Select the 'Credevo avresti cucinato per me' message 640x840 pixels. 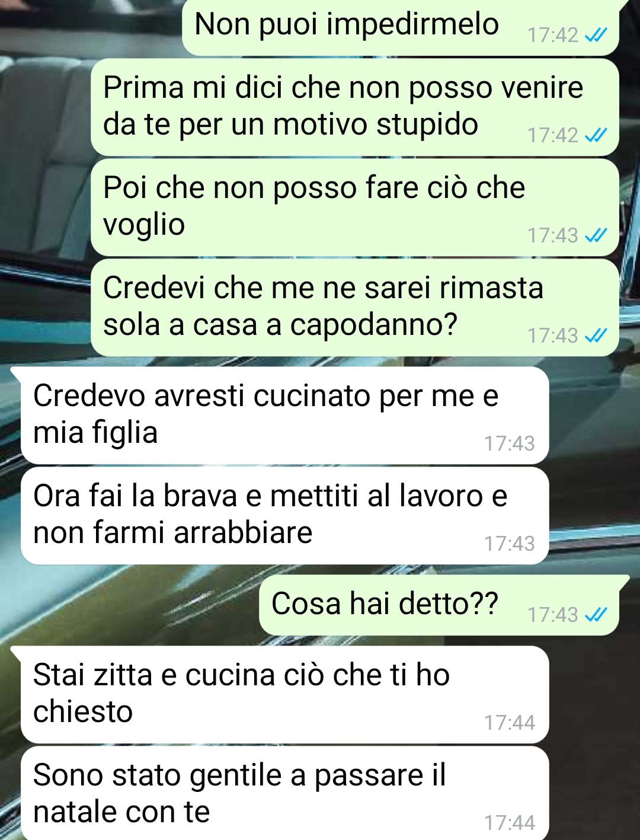pos(284,416)
